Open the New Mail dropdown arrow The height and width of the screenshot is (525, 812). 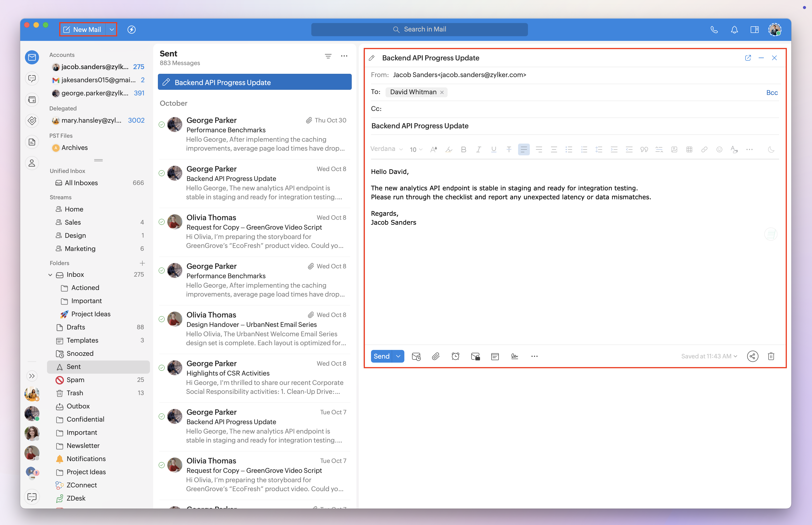pos(112,30)
